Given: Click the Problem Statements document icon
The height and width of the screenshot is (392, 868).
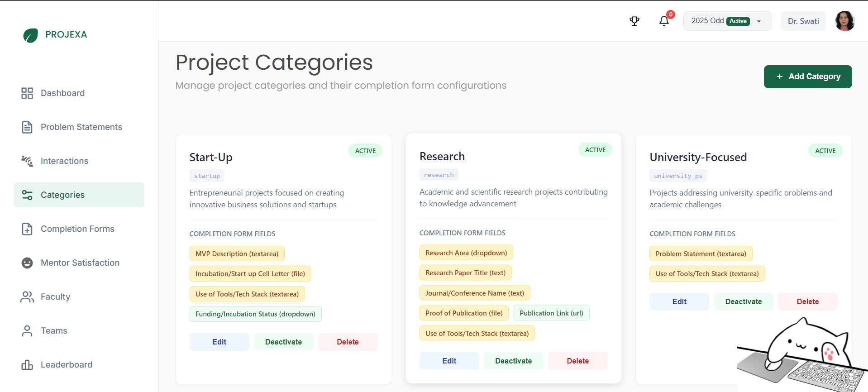Looking at the screenshot, I should [27, 127].
